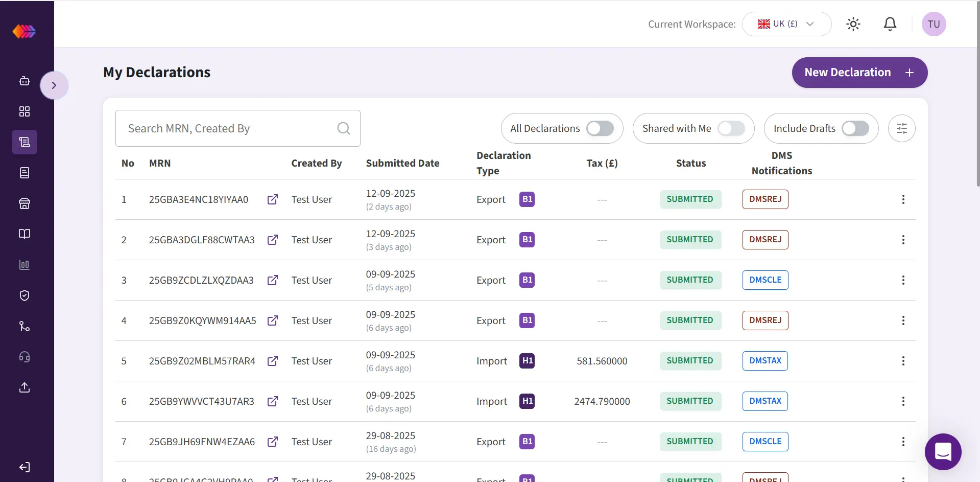Toggle light/dark theme sun icon

[x=853, y=24]
